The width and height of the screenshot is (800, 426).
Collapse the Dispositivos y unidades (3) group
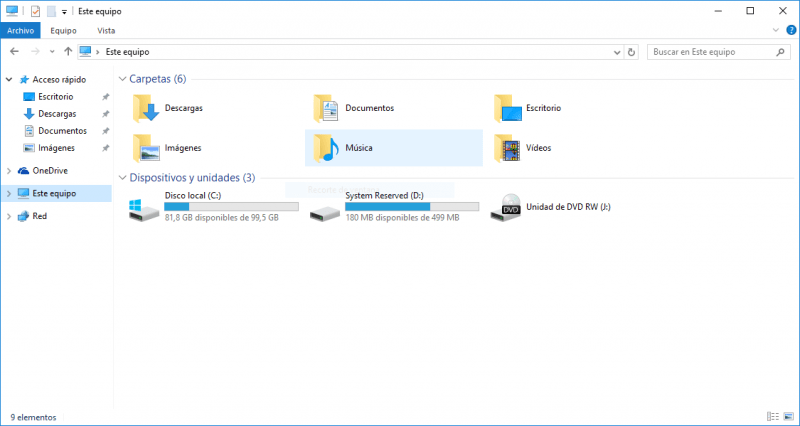click(122, 178)
